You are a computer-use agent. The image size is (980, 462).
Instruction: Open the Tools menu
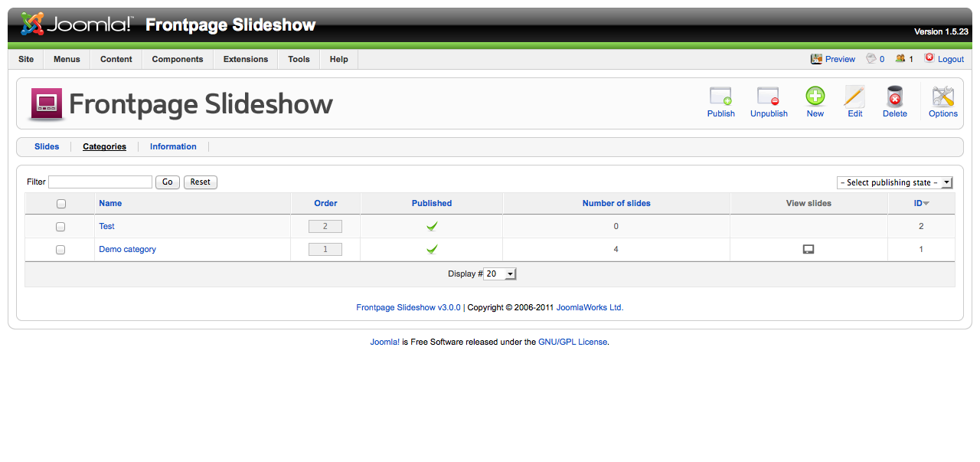pos(299,59)
